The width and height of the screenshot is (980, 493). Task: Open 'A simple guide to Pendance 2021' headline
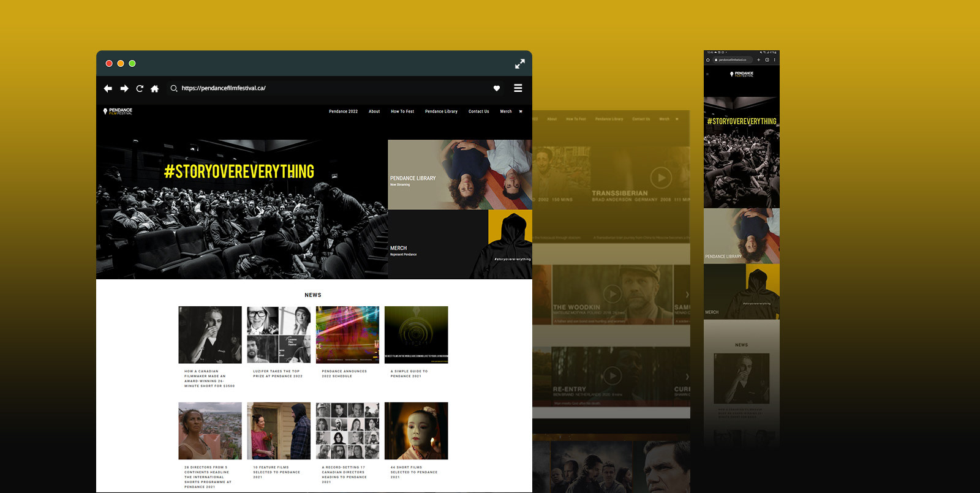pos(409,374)
